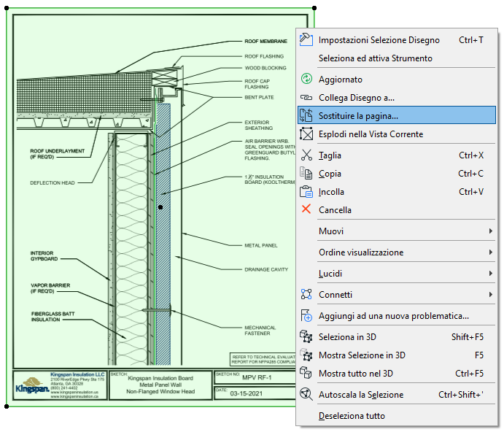Click the scissors Taglia icon

(x=306, y=155)
